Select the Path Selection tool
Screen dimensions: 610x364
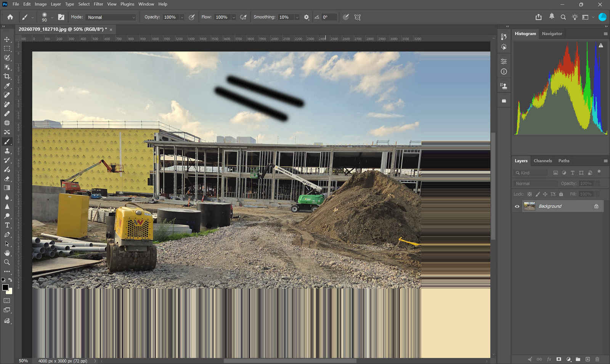pyautogui.click(x=7, y=244)
